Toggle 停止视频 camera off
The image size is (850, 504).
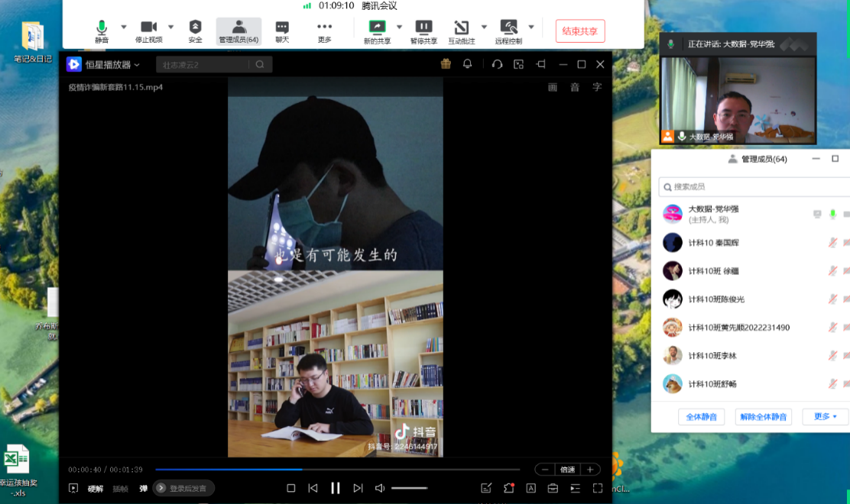click(x=148, y=31)
